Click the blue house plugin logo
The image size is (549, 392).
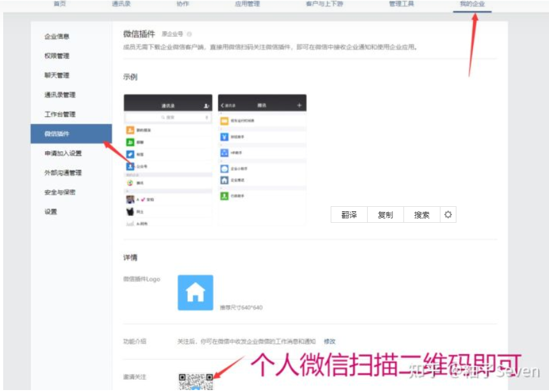coord(195,292)
